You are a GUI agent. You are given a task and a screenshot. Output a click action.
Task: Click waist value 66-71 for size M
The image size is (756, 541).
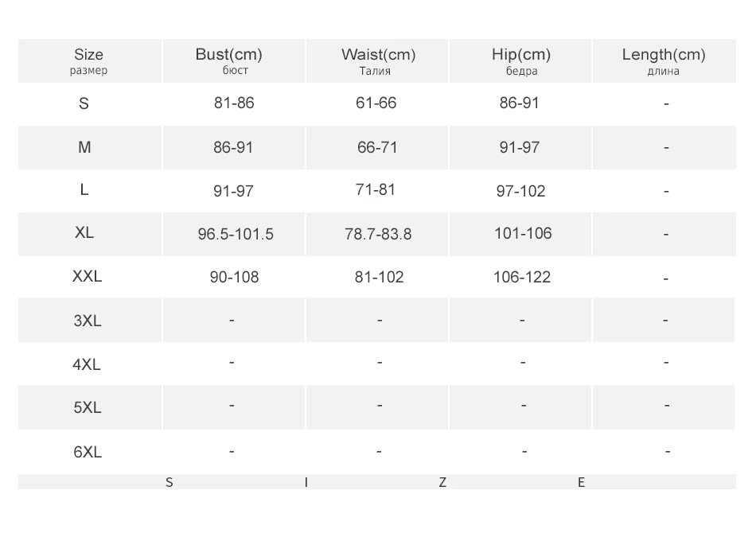[x=377, y=147]
